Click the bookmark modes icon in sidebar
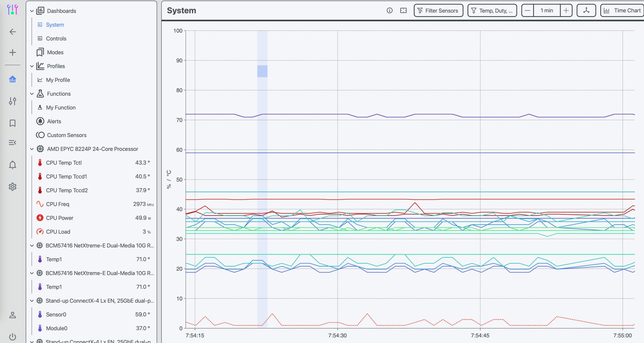This screenshot has height=343, width=644. point(12,123)
